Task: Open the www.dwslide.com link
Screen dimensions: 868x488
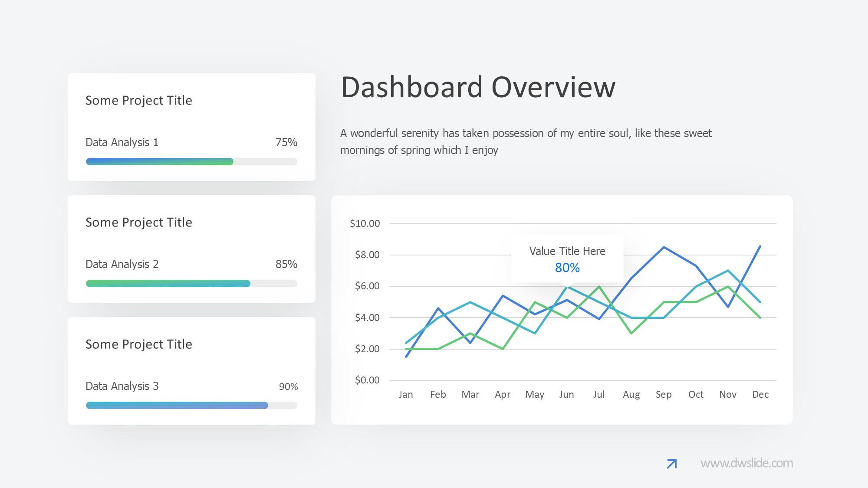Action: 746,463
